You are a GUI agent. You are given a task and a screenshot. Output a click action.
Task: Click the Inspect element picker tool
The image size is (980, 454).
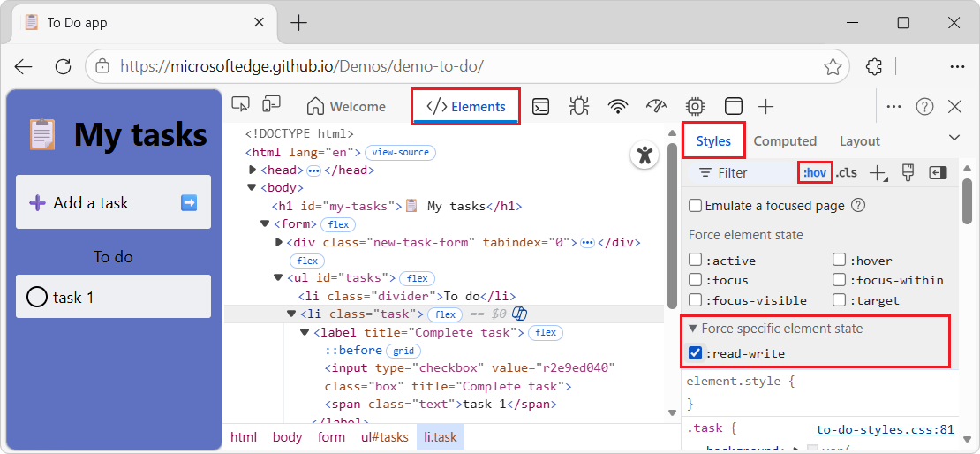(x=240, y=105)
